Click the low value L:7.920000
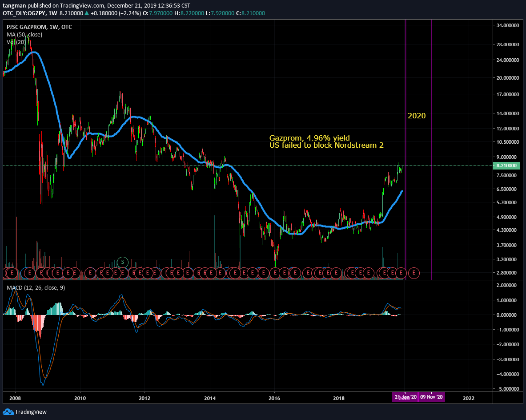 pyautogui.click(x=220, y=13)
